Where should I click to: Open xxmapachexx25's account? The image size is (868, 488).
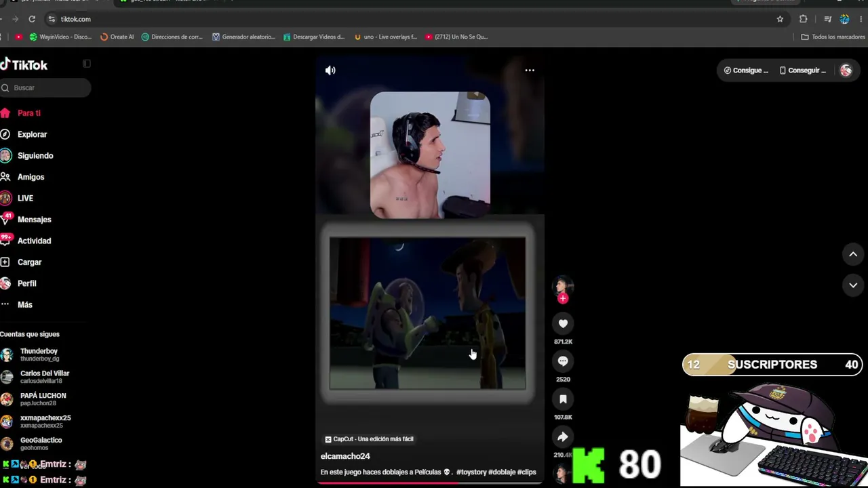click(45, 422)
